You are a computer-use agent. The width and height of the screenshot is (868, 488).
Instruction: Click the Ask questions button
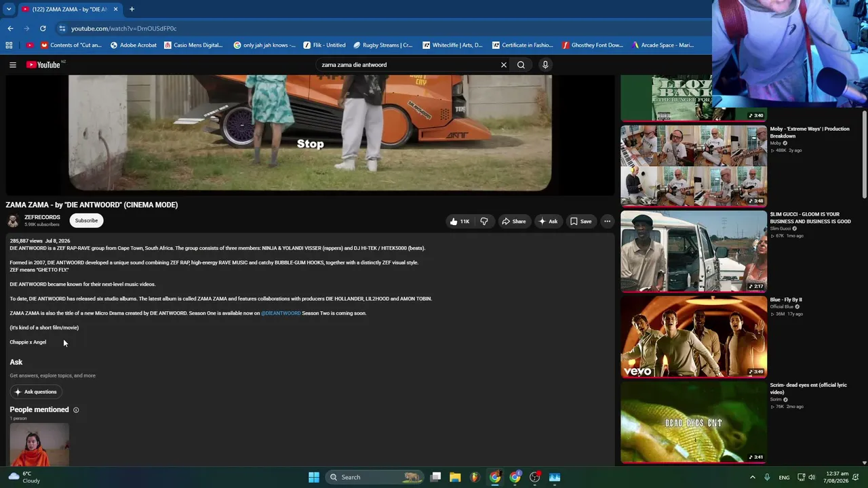[35, 392]
